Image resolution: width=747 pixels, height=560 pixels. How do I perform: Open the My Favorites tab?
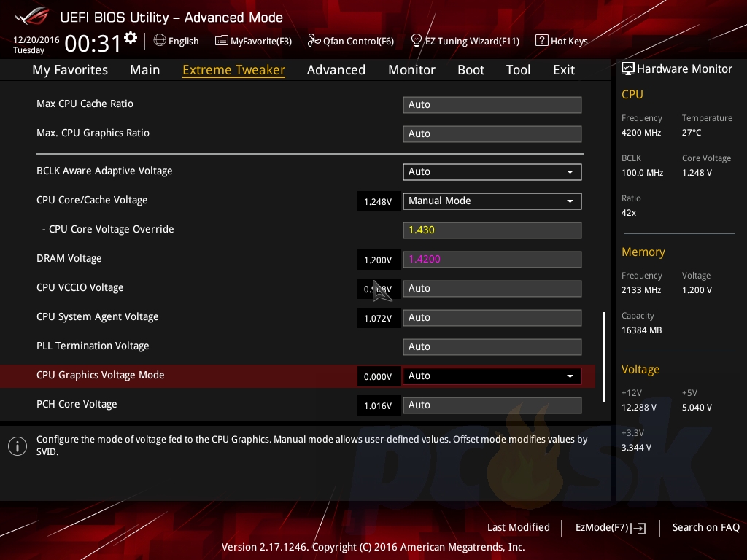(70, 70)
